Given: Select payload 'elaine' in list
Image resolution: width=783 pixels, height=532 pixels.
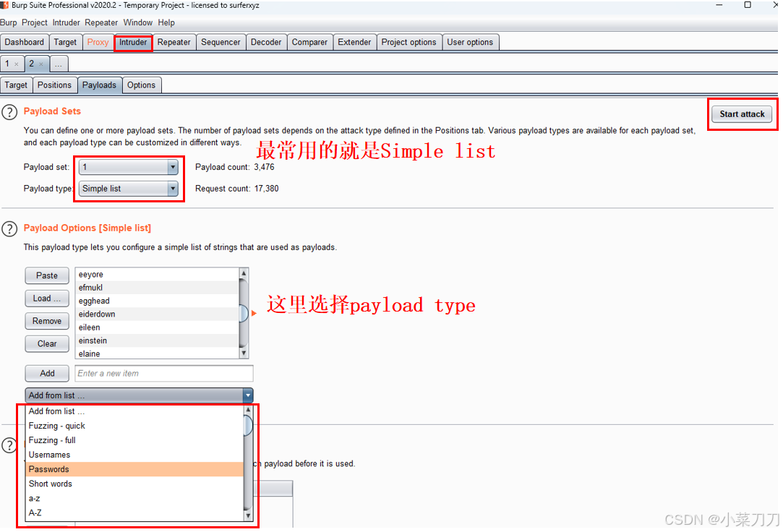Looking at the screenshot, I should click(x=158, y=353).
